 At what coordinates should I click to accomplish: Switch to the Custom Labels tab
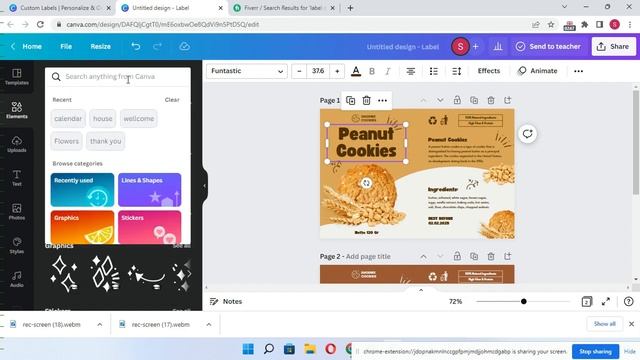[60, 8]
